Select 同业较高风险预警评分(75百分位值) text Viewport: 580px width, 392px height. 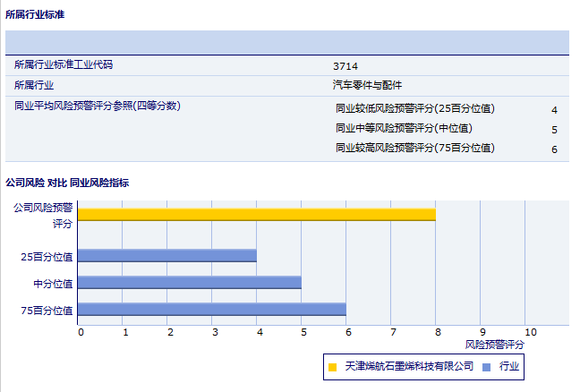415,148
